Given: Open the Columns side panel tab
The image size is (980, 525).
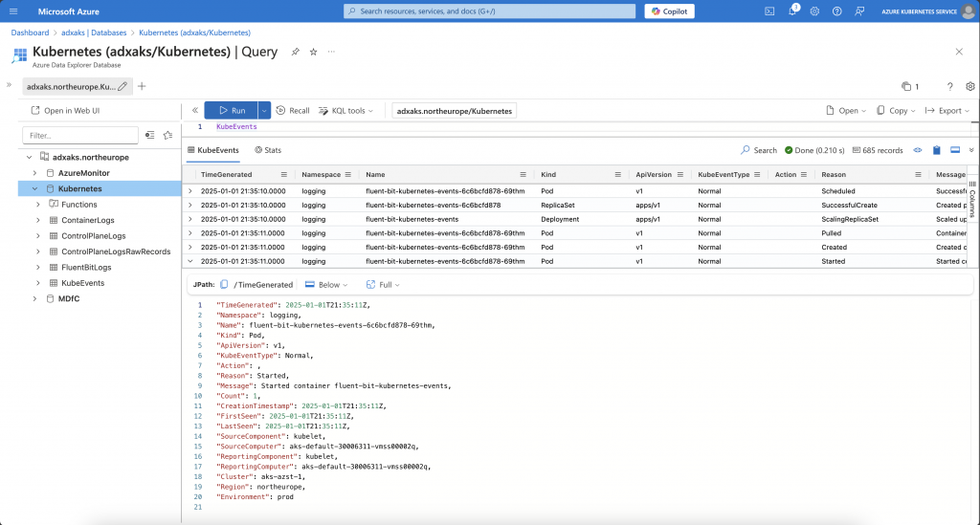Looking at the screenshot, I should [972, 199].
